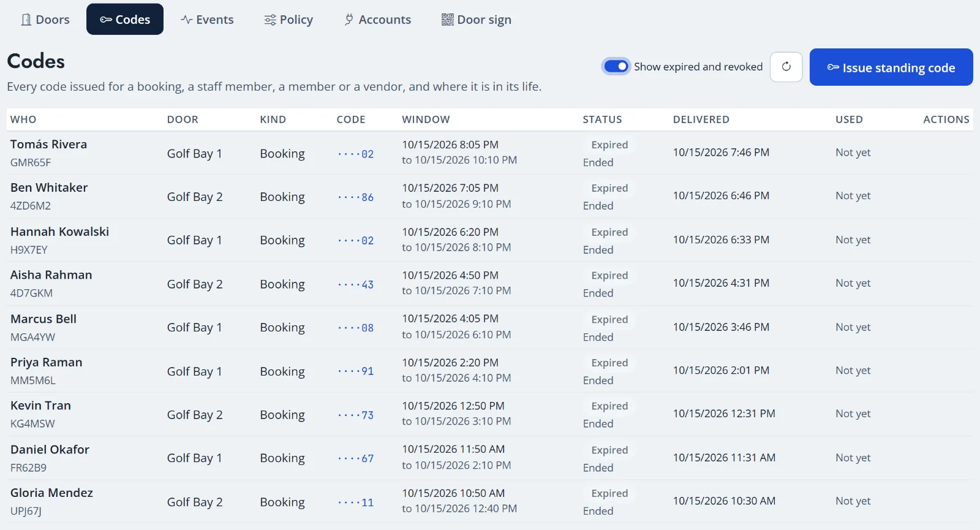
Task: Click the STATUS column header
Action: click(602, 119)
